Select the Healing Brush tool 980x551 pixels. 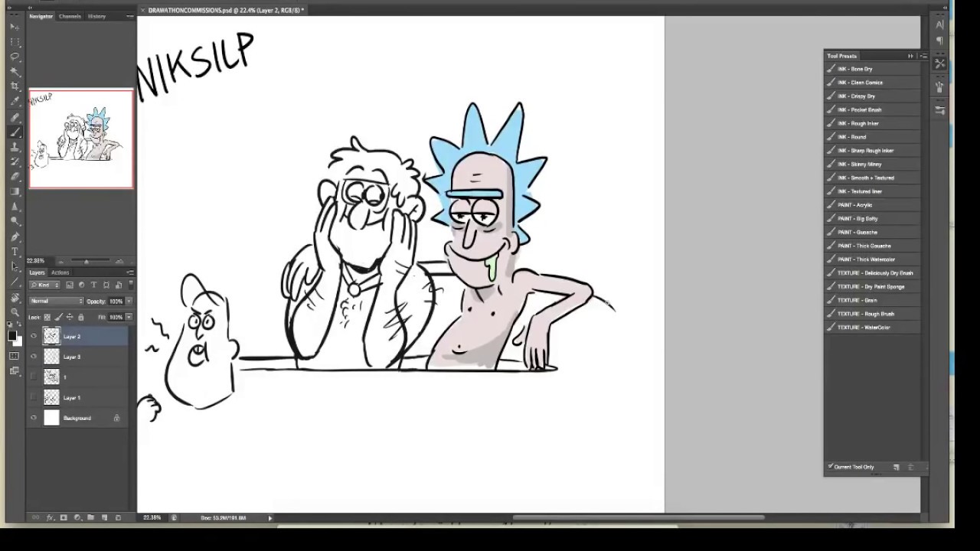pos(15,117)
